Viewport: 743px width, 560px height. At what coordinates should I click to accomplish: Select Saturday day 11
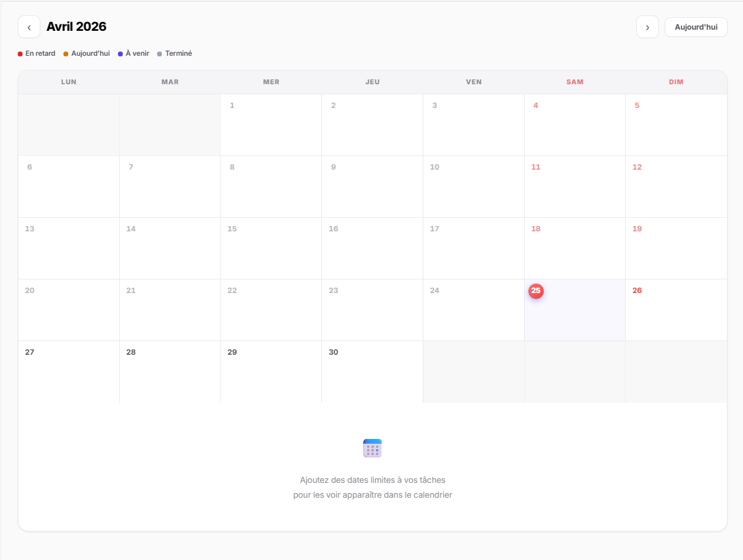[x=575, y=187]
